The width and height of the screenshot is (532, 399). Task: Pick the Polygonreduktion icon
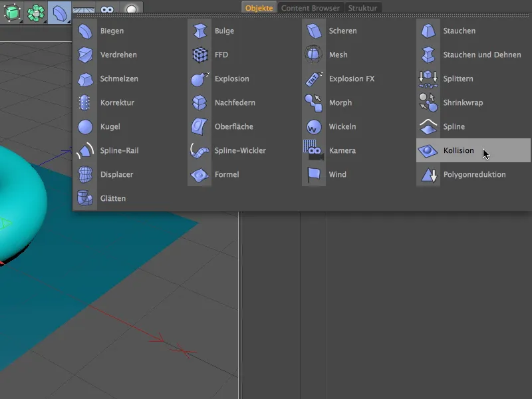coord(429,175)
